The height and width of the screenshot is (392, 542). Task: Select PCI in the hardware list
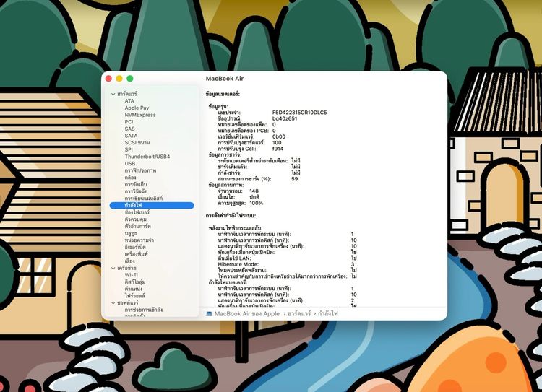pos(129,121)
